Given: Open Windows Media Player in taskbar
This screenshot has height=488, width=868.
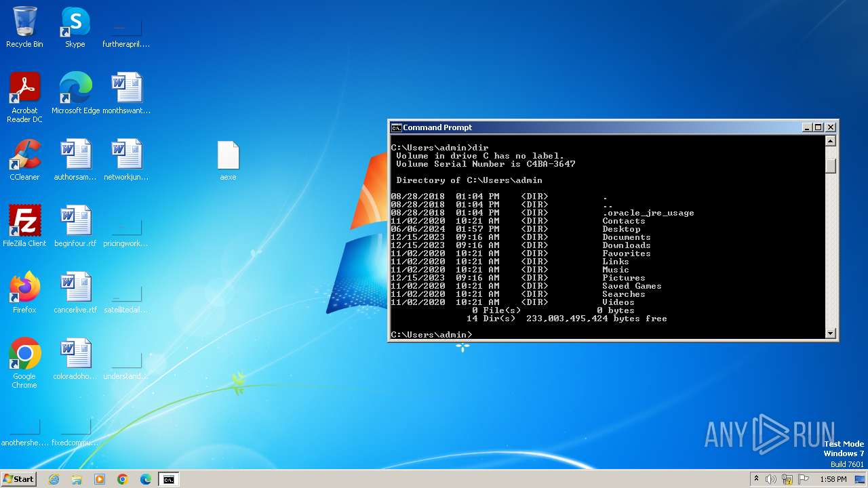Looking at the screenshot, I should pyautogui.click(x=100, y=479).
